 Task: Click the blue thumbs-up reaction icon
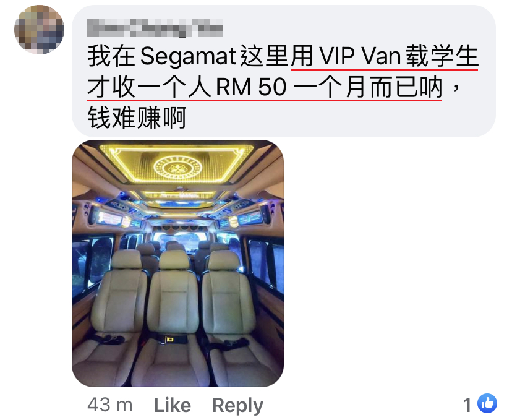[x=487, y=404]
